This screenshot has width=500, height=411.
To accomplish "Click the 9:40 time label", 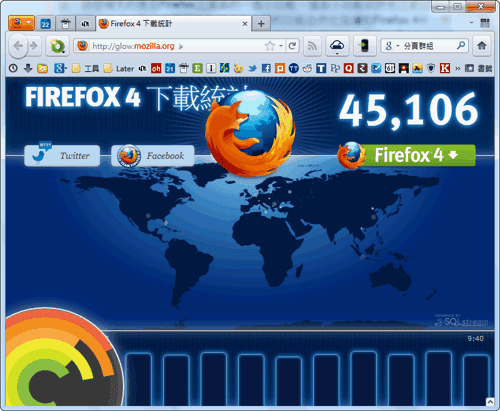I will click(475, 338).
